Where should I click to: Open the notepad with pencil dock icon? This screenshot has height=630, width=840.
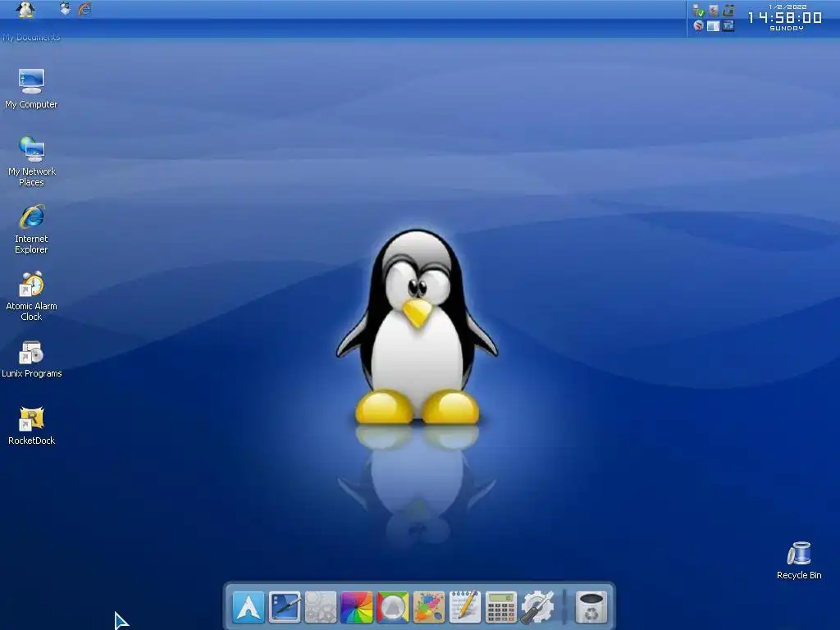tap(464, 607)
